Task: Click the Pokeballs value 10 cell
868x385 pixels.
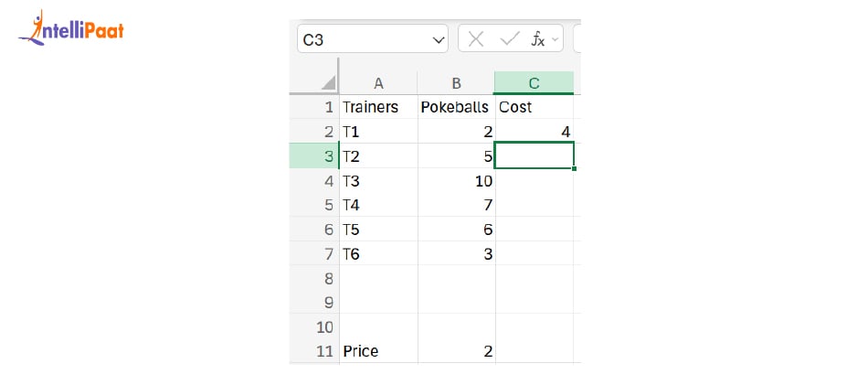Action: [455, 181]
